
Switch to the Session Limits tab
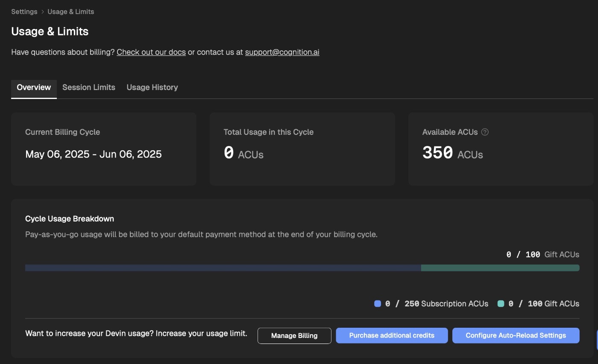coord(89,87)
